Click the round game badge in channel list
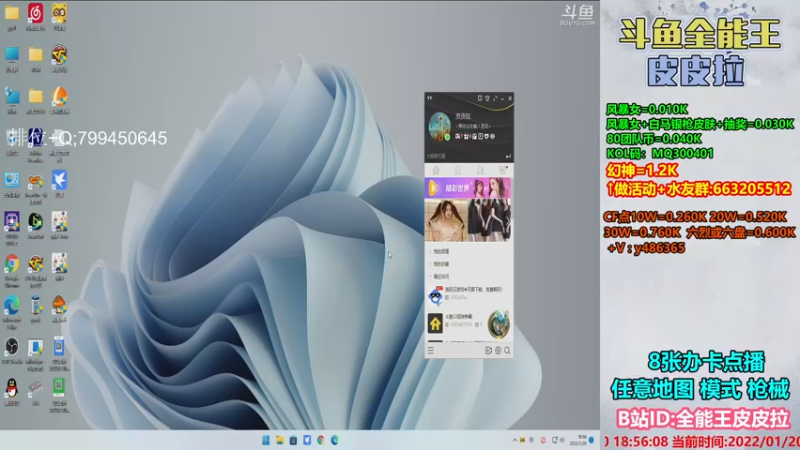Viewport: 800px width, 450px height. coord(498,323)
